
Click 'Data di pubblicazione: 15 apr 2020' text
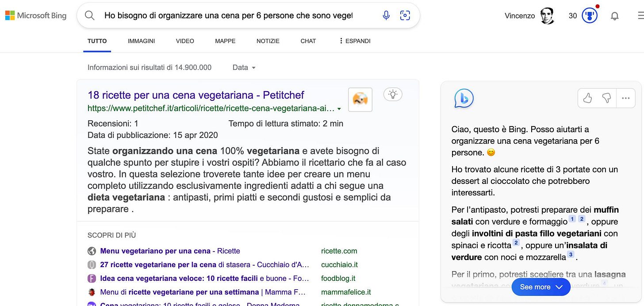[153, 135]
